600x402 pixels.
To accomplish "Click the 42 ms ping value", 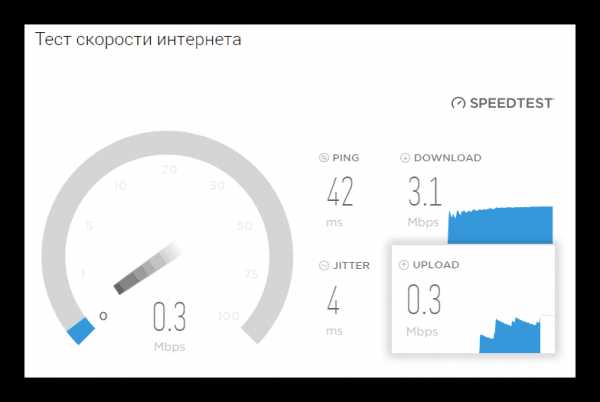I will coord(340,192).
